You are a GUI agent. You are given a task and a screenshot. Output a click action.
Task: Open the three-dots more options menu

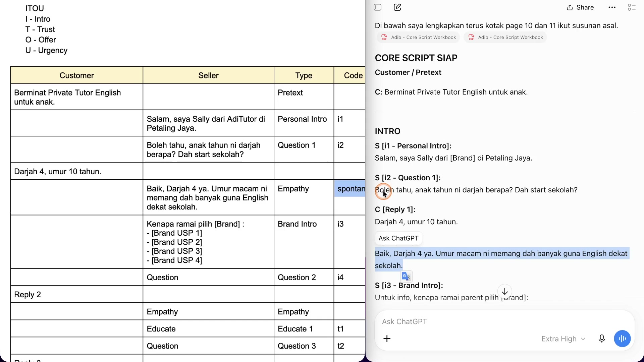pos(612,7)
